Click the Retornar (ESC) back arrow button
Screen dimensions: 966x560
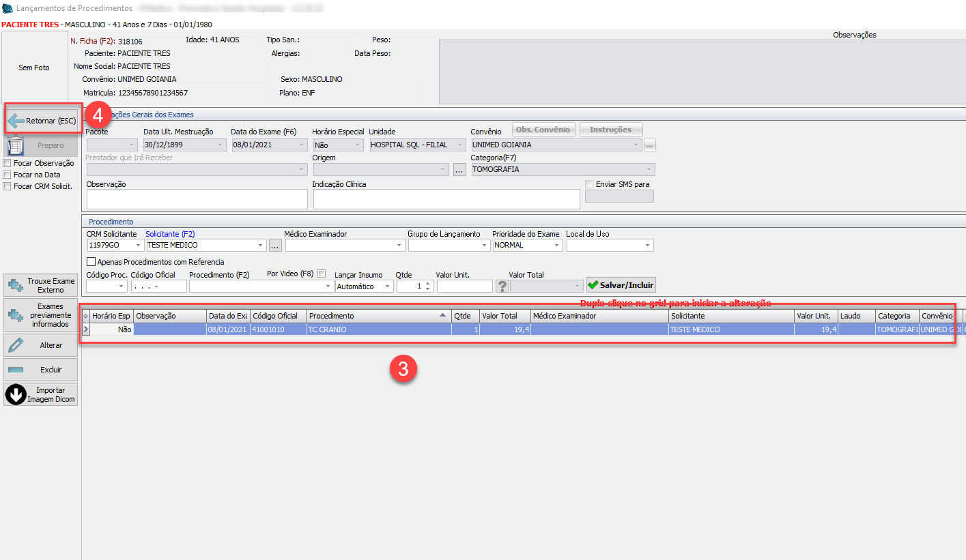42,121
